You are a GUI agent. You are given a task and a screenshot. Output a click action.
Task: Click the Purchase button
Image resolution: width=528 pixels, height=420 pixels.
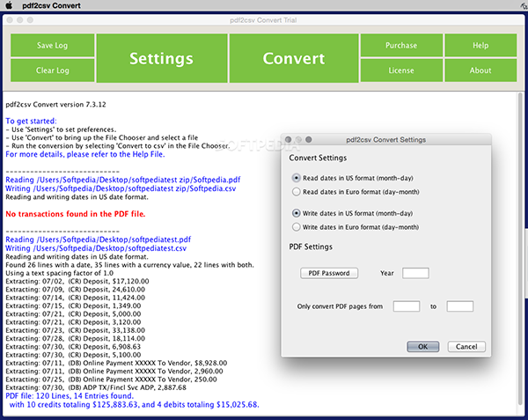pos(401,45)
